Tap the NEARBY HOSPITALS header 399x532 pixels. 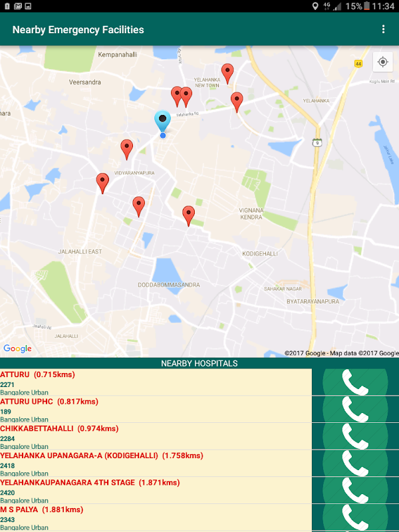coord(199,363)
